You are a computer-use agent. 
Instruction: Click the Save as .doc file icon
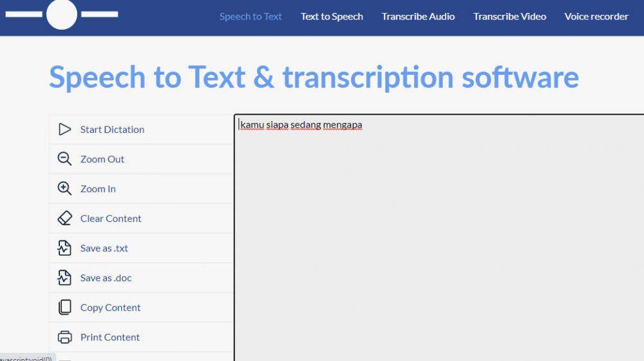coord(64,278)
